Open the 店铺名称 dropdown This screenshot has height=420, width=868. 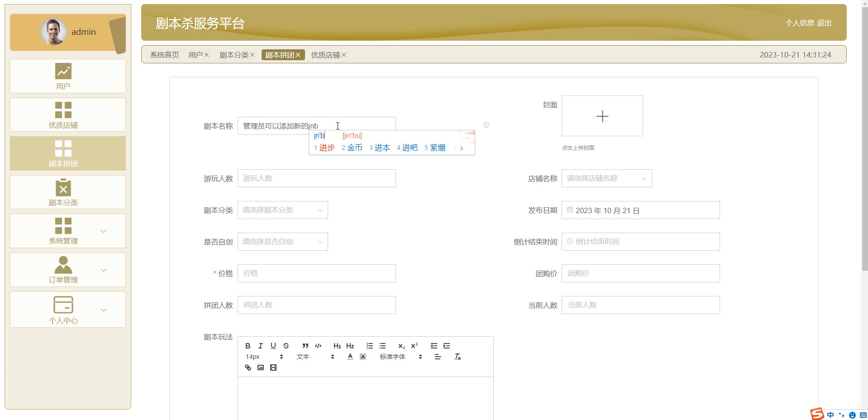click(606, 178)
